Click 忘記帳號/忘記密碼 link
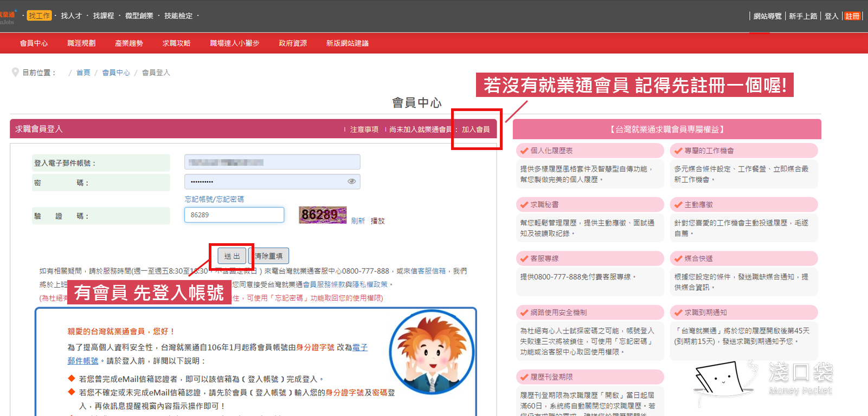 (214, 199)
